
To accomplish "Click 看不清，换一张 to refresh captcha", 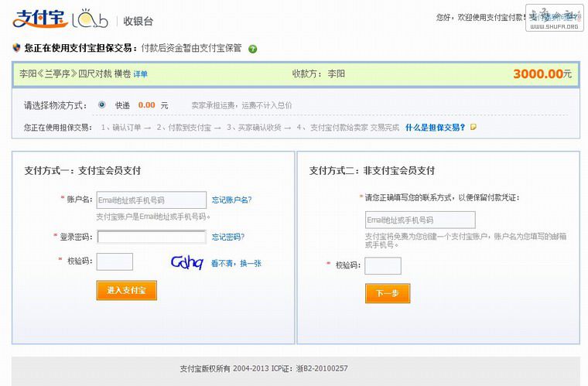I will [236, 264].
